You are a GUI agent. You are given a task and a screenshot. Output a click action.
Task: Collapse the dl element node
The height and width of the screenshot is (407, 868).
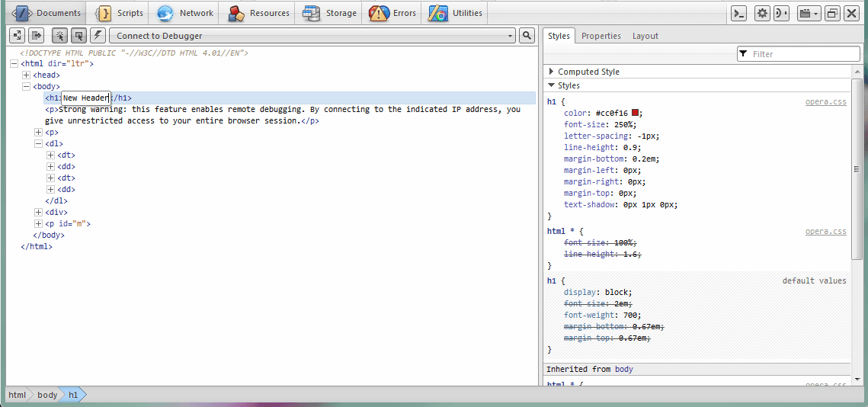(39, 143)
